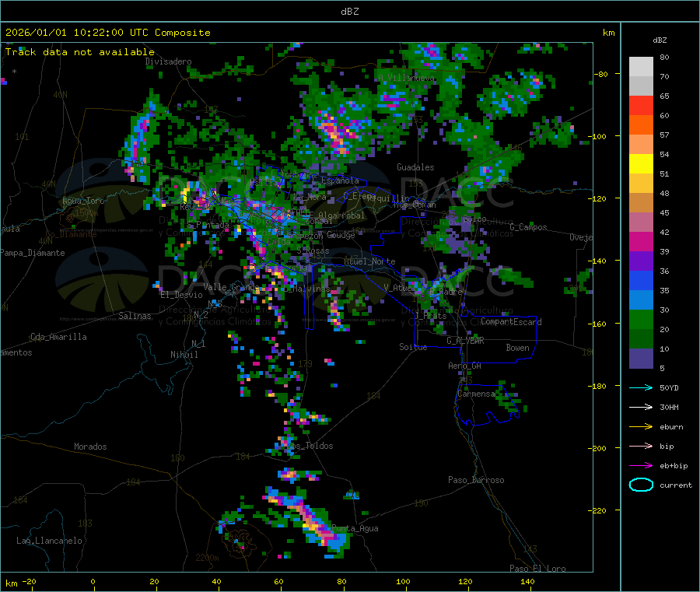Select the bright yellow 51–54 dBZ swatch
The image size is (700, 592).
pos(641,164)
